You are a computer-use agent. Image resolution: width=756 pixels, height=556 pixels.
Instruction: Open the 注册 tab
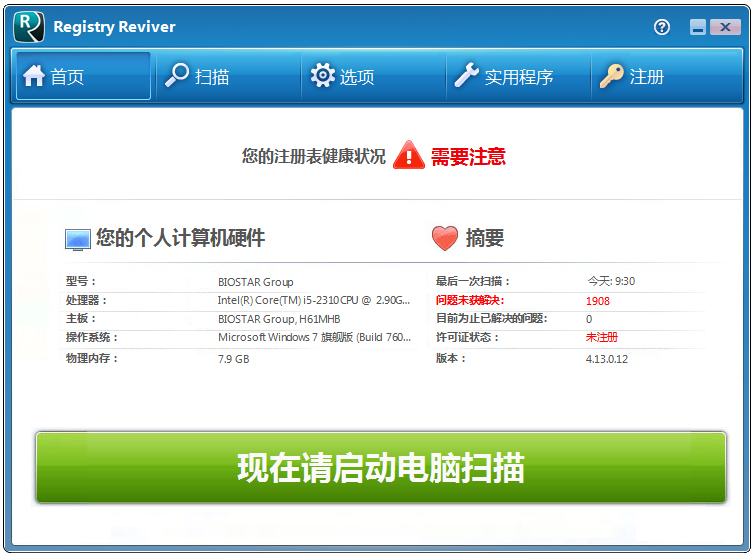[x=666, y=76]
